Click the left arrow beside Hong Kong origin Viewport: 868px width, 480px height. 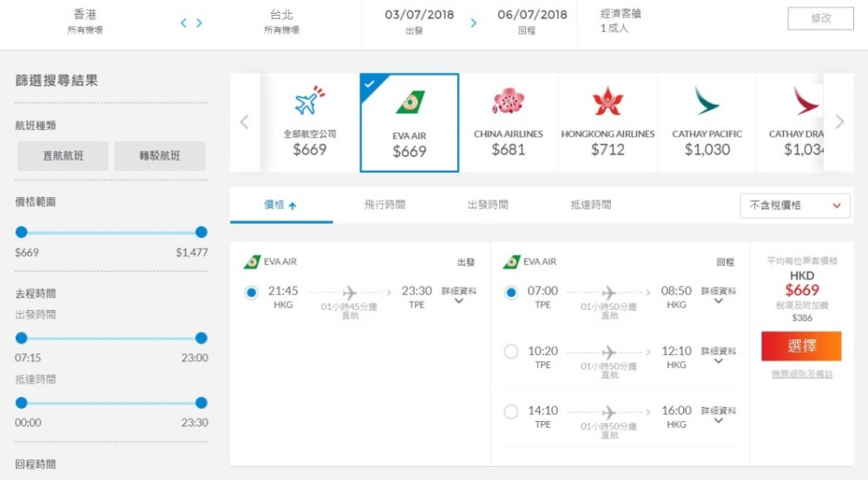click(x=183, y=23)
